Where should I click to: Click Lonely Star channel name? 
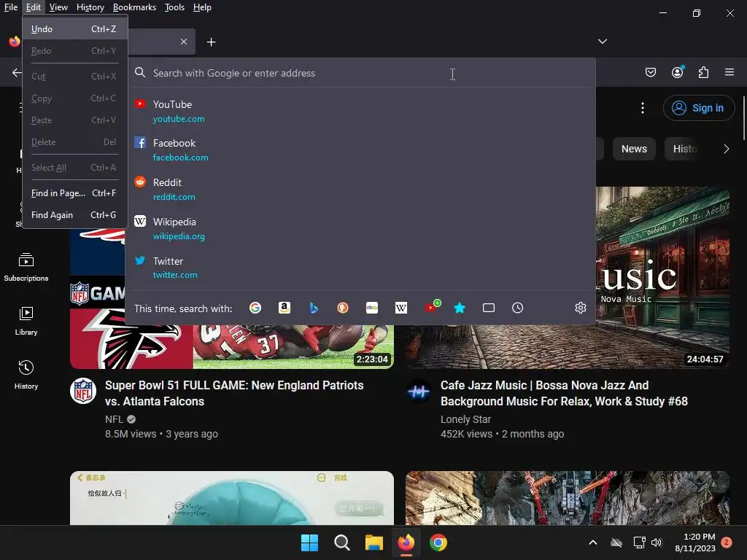tap(465, 419)
